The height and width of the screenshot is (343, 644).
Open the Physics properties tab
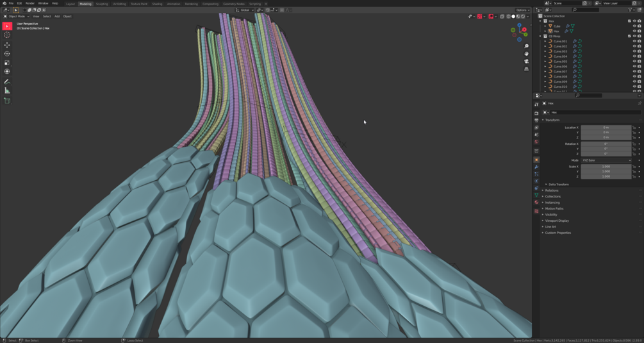tap(536, 181)
